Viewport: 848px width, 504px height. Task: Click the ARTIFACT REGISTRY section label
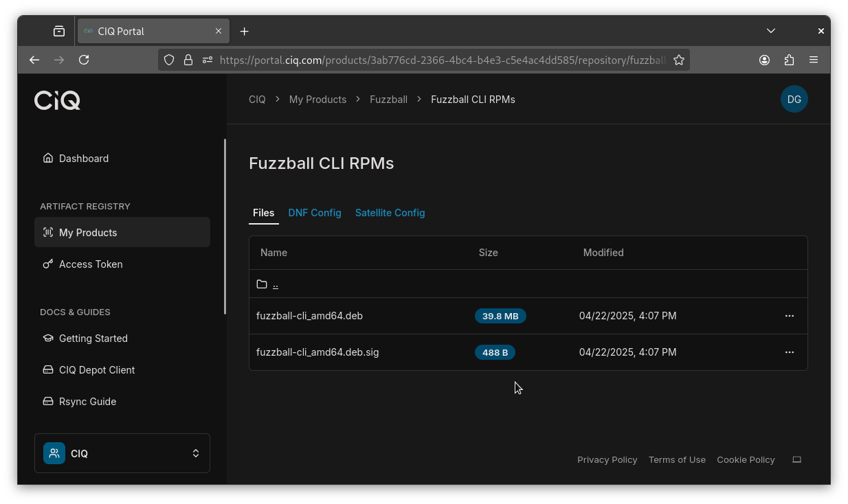point(85,207)
